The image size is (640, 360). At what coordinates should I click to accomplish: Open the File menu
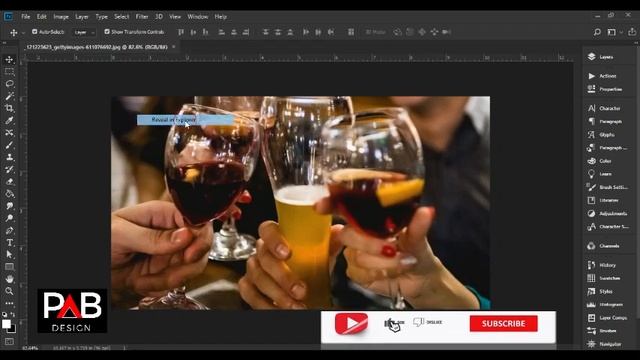pyautogui.click(x=26, y=17)
